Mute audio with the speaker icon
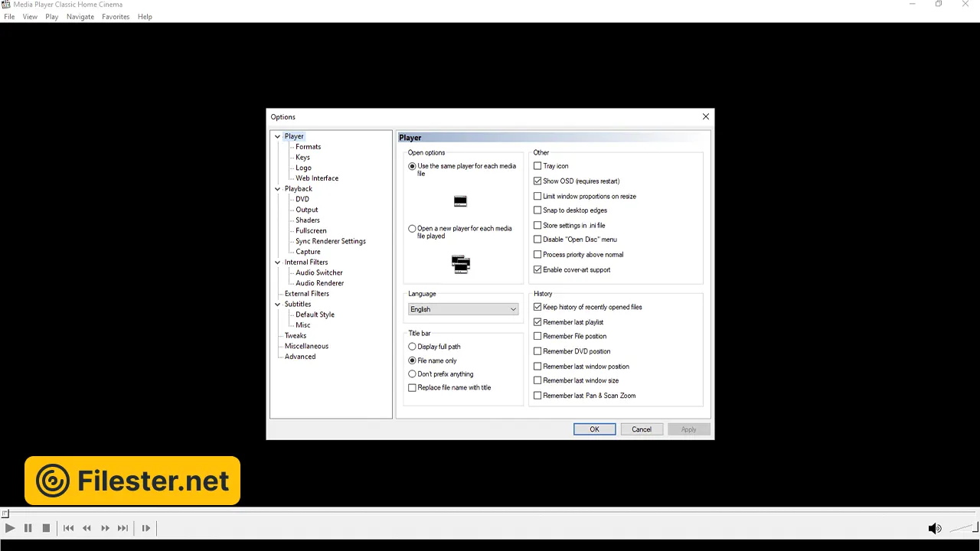The height and width of the screenshot is (551, 980). [x=934, y=528]
